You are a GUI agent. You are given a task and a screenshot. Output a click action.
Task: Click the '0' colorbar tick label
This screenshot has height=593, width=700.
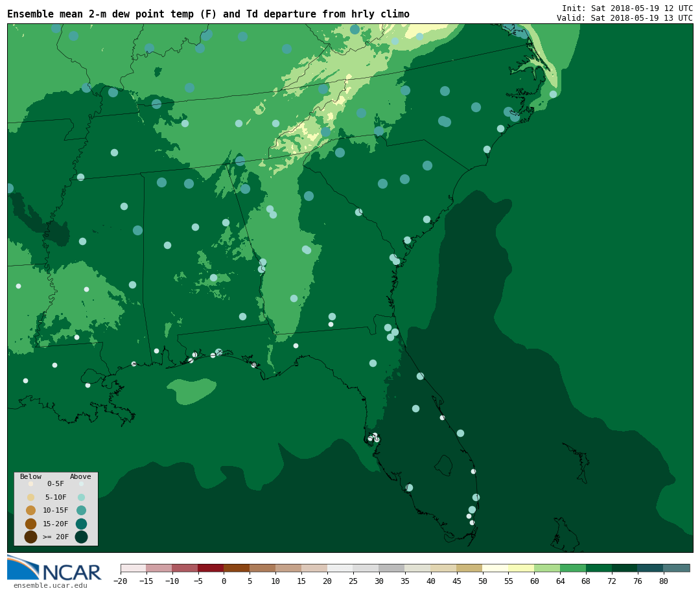click(224, 581)
